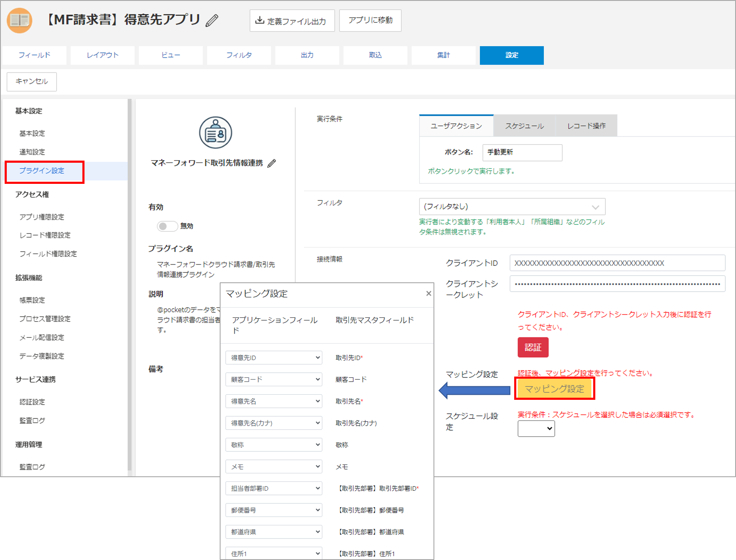Edit plugin title マネーフォワード取引先情報連携 pencil icon
The image size is (736, 560).
(272, 163)
